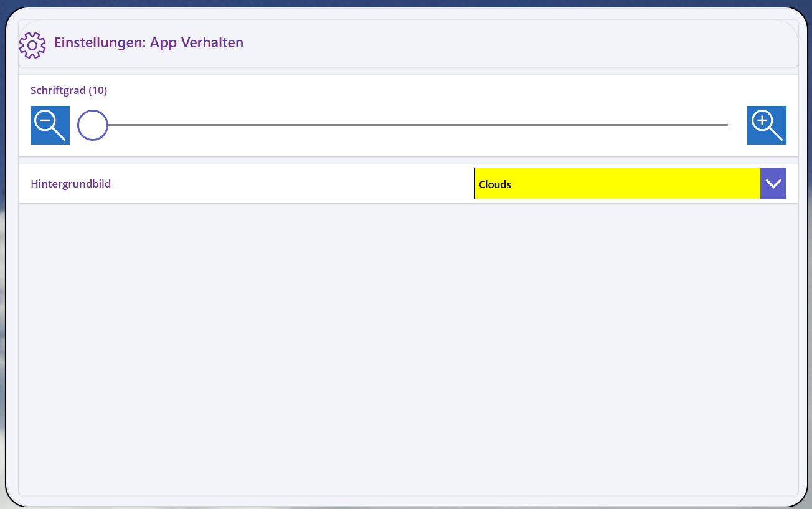This screenshot has width=812, height=509.
Task: Click the plus symbol inside the zoom-in icon
Action: 762,120
